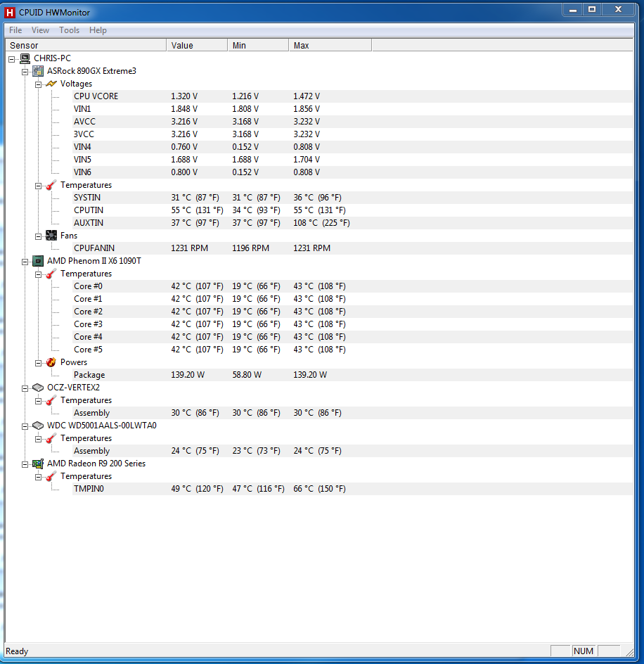
Task: Collapse the Voltages group
Action: 38,84
